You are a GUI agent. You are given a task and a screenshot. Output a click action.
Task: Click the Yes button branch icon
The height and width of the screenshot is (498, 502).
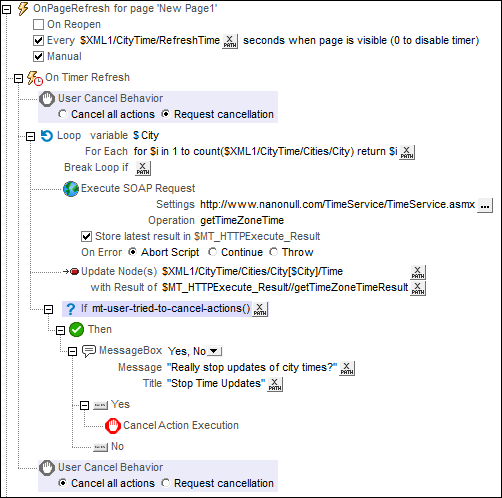click(100, 405)
